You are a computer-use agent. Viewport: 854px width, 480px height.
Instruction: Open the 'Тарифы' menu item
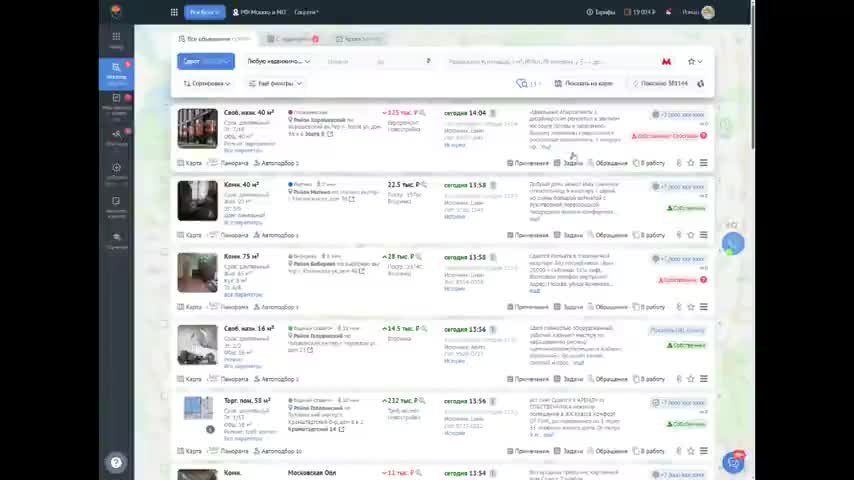(x=601, y=12)
